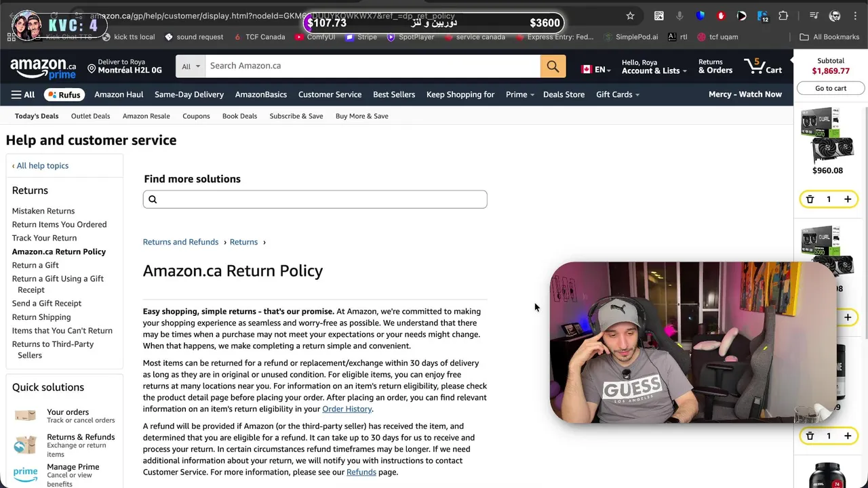The image size is (868, 488).
Task: Click the magnifier in Find more solutions
Action: [x=153, y=199]
